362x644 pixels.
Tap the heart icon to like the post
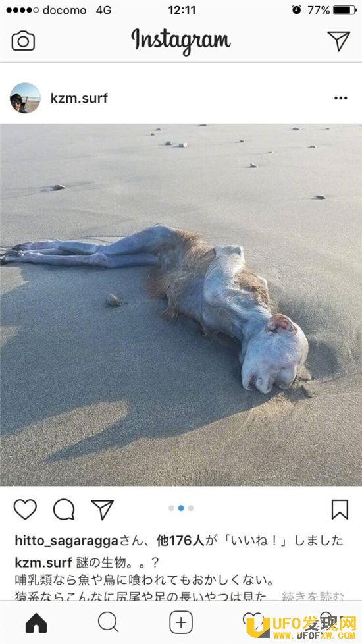[x=25, y=510]
